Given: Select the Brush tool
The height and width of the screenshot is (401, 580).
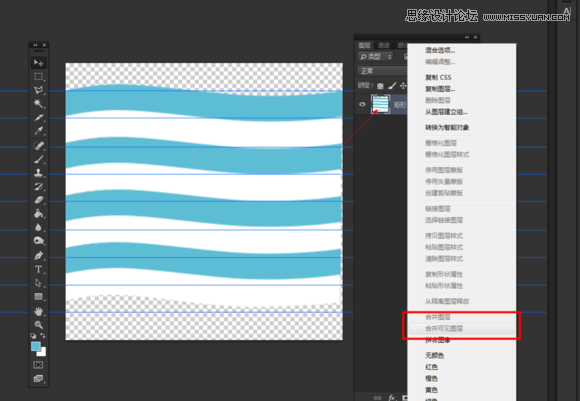Looking at the screenshot, I should [x=38, y=159].
